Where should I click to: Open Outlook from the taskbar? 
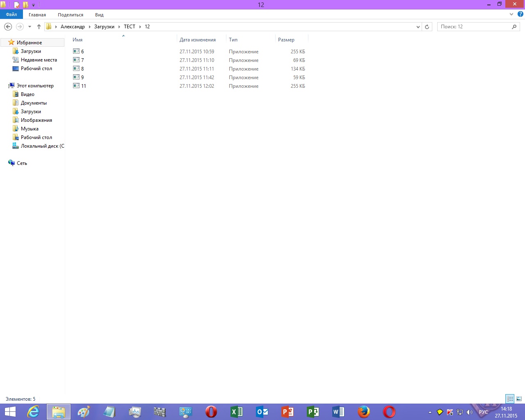[x=262, y=411]
